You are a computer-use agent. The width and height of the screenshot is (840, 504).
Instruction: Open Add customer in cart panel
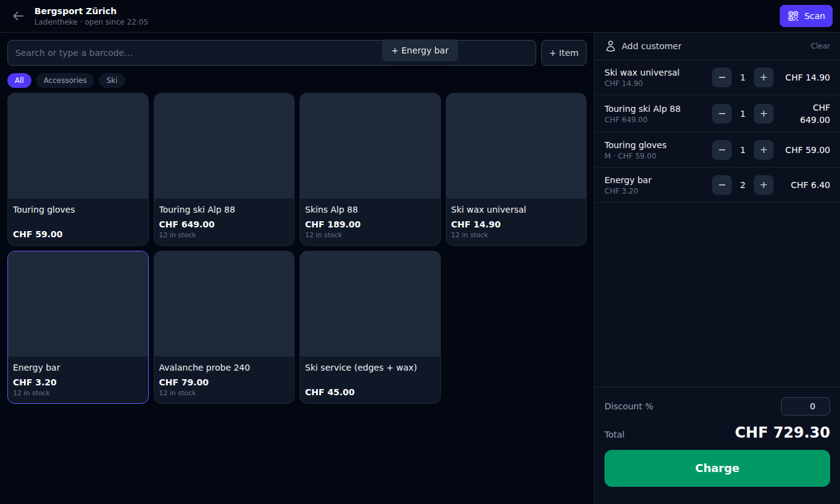click(644, 46)
